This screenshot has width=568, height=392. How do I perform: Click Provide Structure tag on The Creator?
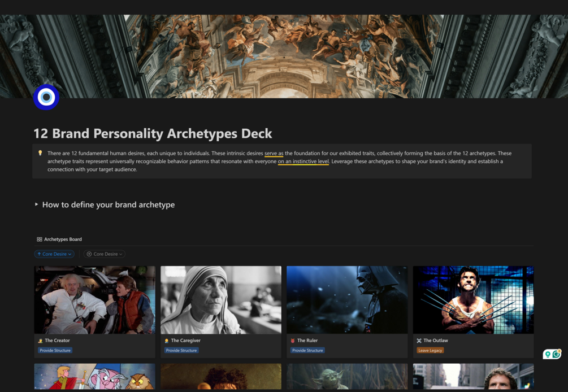click(x=55, y=350)
